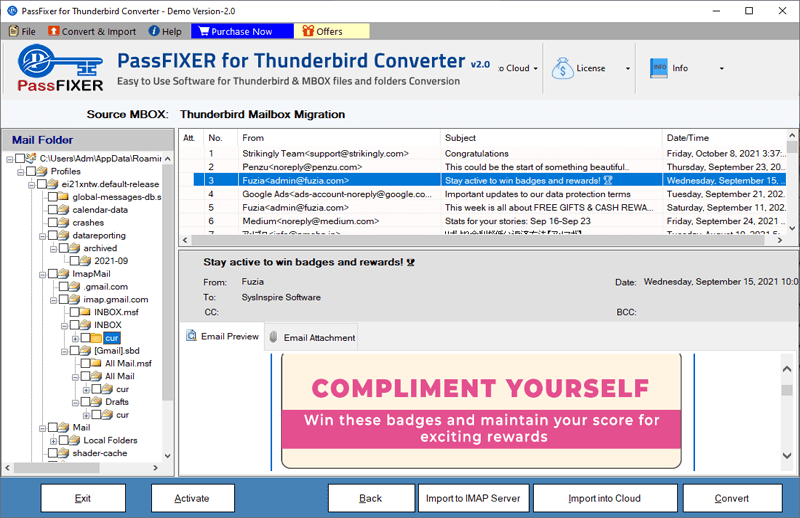The width and height of the screenshot is (800, 518).
Task: Click the folder icon beside ImapMail
Action: (64, 274)
